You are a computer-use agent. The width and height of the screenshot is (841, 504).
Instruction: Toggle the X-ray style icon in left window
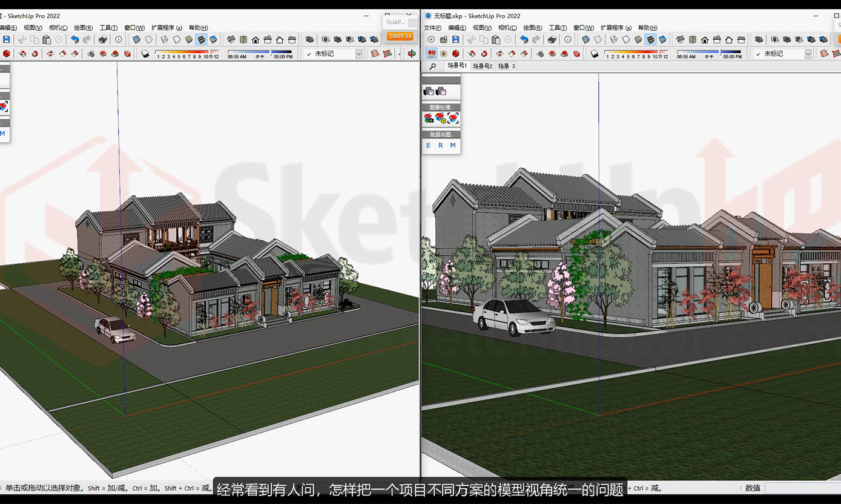136,40
